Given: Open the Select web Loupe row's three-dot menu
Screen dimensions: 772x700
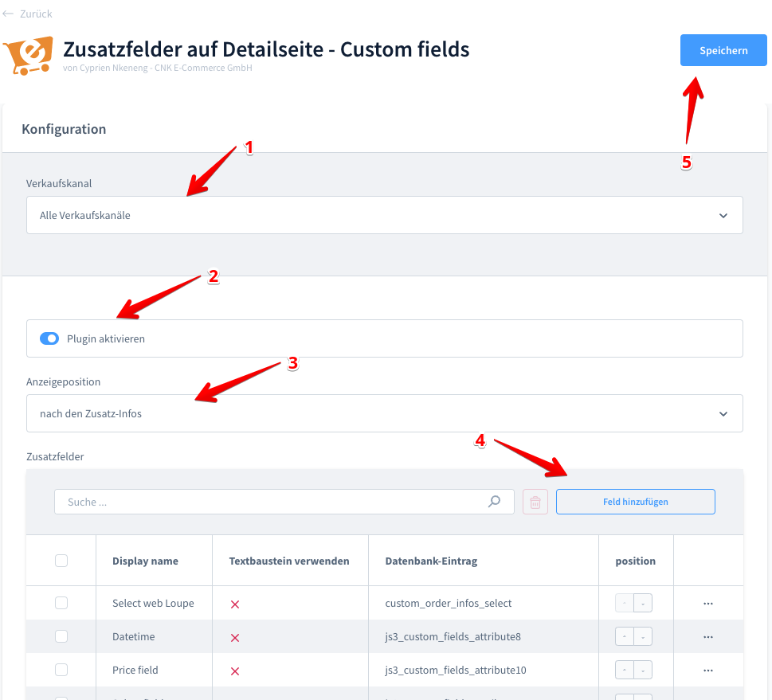Looking at the screenshot, I should [708, 604].
